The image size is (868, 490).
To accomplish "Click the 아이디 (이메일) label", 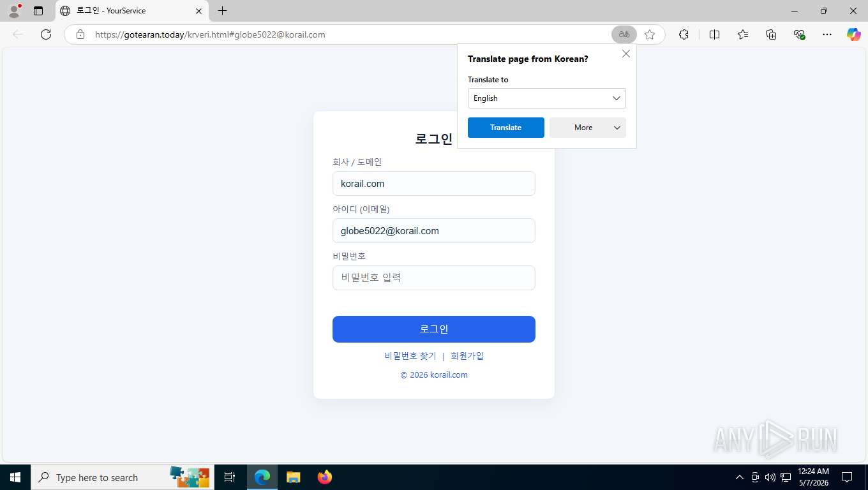I will point(361,209).
